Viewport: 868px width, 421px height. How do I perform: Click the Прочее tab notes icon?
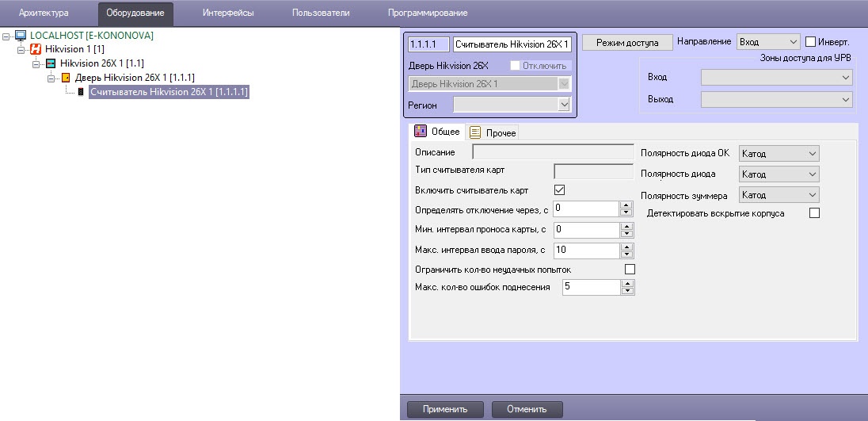coord(475,132)
